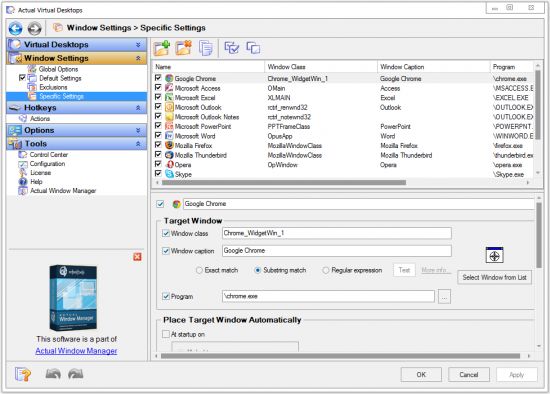This screenshot has height=394, width=550.
Task: Click the copy rule toolbar icon
Action: (x=206, y=48)
